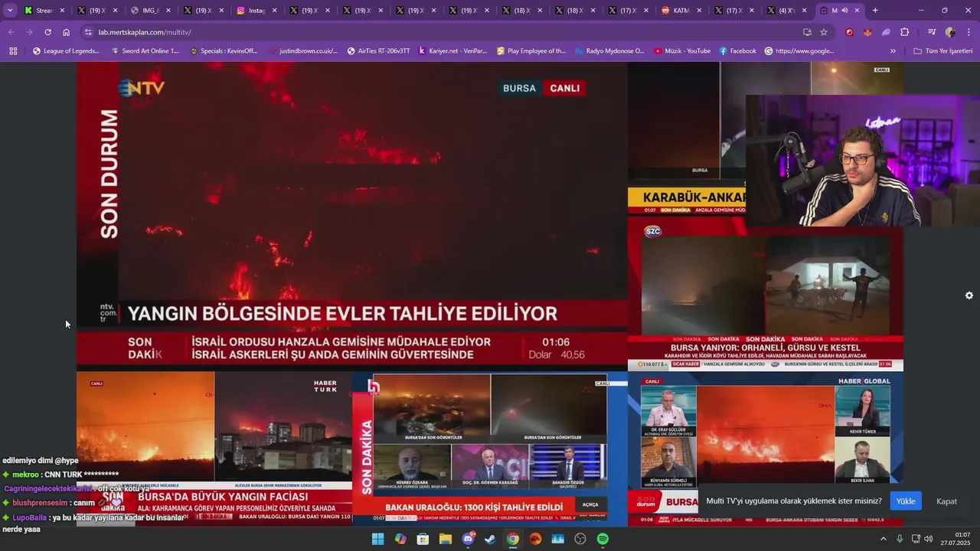The width and height of the screenshot is (980, 551).
Task: Open File Explorer from the taskbar
Action: 445,539
